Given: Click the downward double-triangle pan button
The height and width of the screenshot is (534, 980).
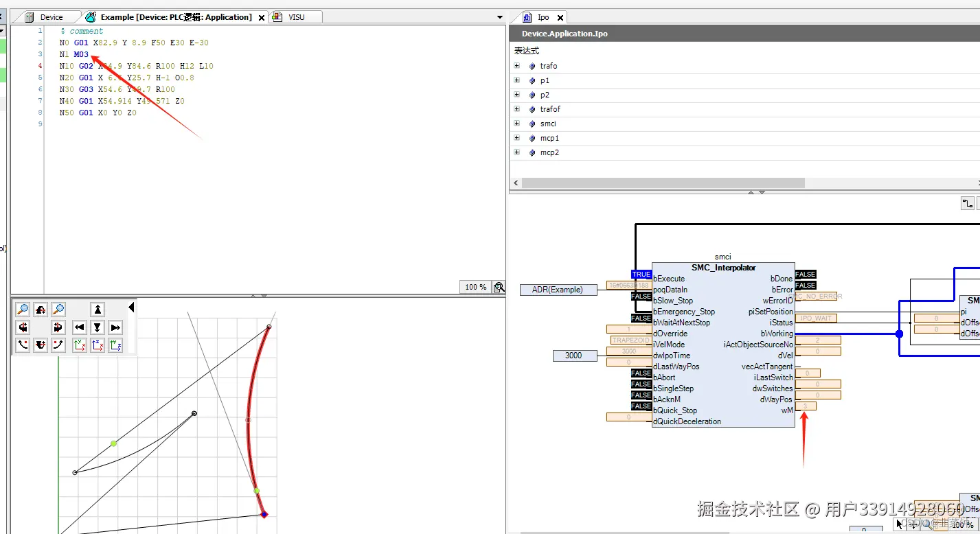Looking at the screenshot, I should tap(98, 327).
